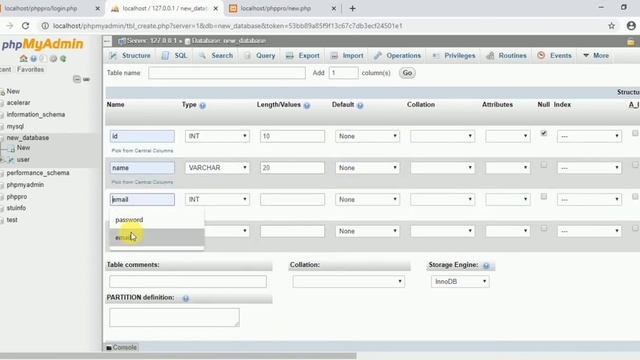Select stuinfo database in navigation tree
Viewport: 640px width, 360px height.
(16, 208)
